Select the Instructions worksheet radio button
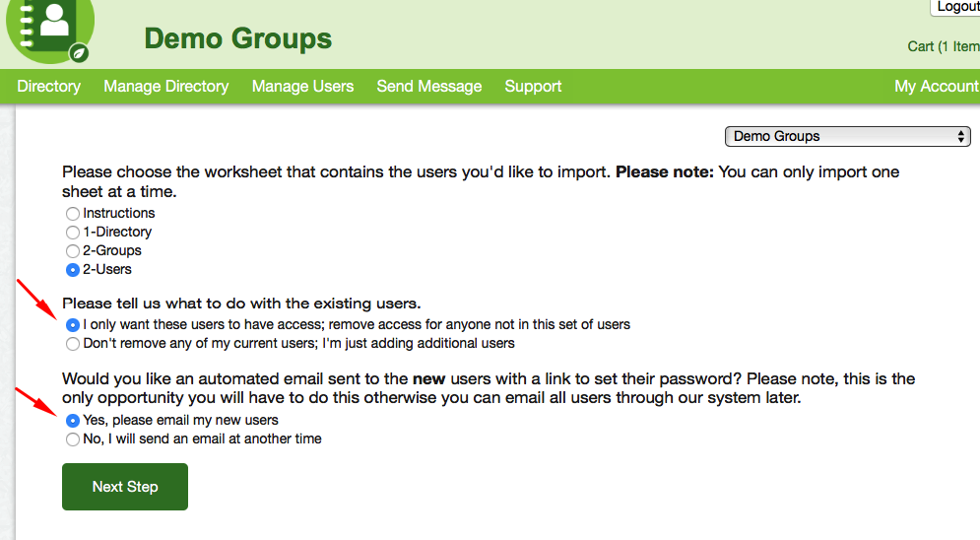This screenshot has width=980, height=540. [x=73, y=214]
